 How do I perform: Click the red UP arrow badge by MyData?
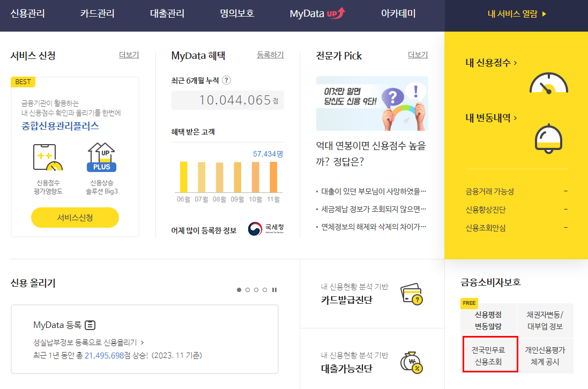coord(336,13)
